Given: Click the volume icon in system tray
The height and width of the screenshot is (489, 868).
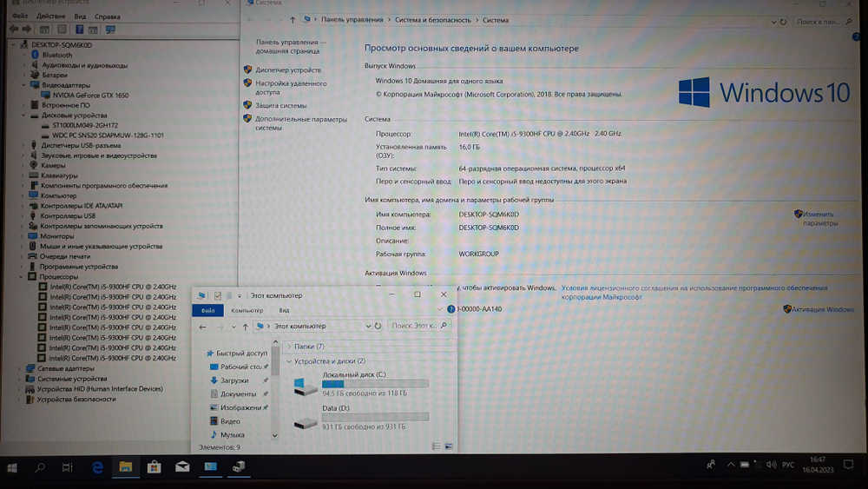Looking at the screenshot, I should point(771,464).
